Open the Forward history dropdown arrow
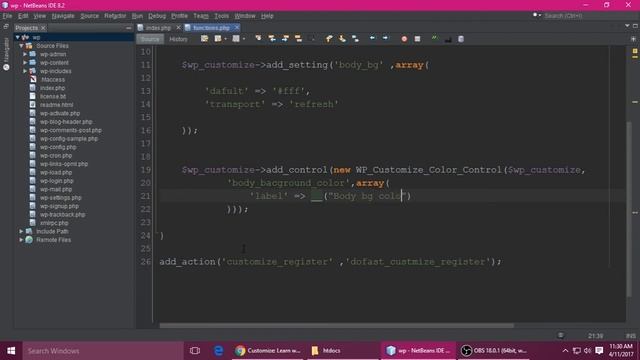The width and height of the screenshot is (640, 360). coord(244,39)
